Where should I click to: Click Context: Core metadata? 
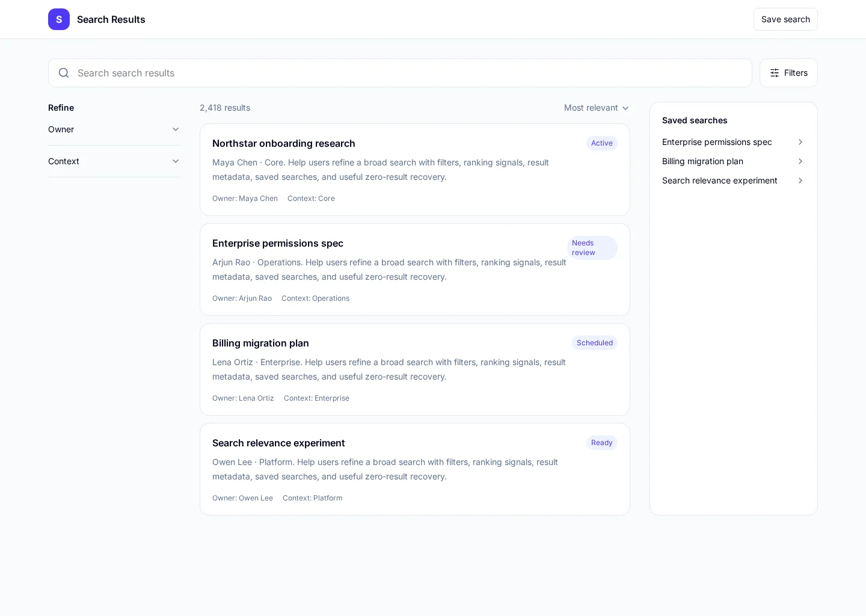tap(311, 199)
